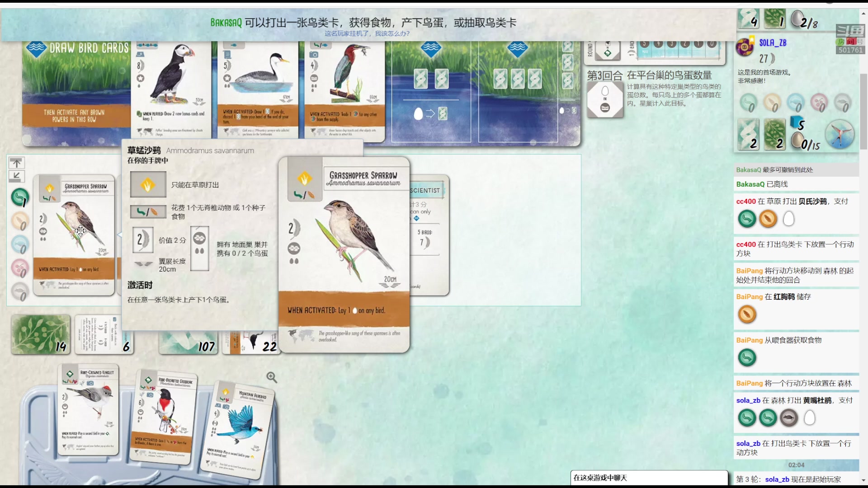
Task: Move hand panel to top with up-arrow
Action: [x=17, y=163]
